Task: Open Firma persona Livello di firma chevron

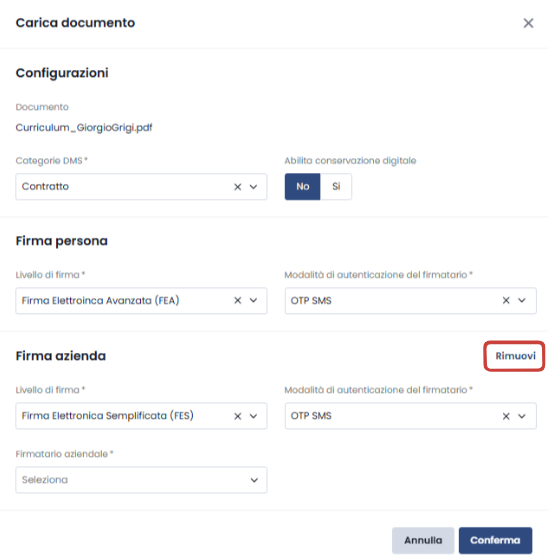Action: pyautogui.click(x=253, y=301)
